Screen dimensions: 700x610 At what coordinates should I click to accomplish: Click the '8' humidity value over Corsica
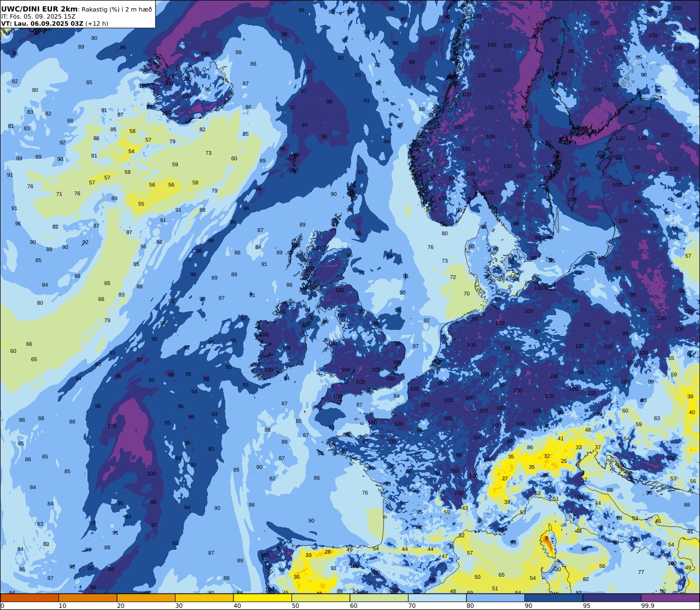pos(546,538)
